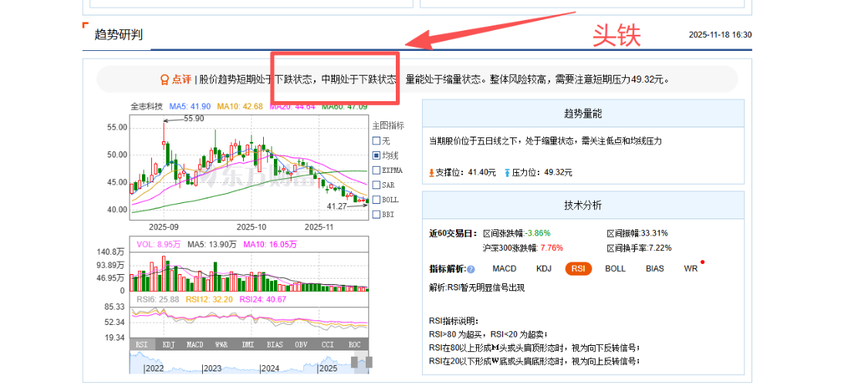Click the 全志科技 stock name label
The height and width of the screenshot is (386, 868).
147,107
